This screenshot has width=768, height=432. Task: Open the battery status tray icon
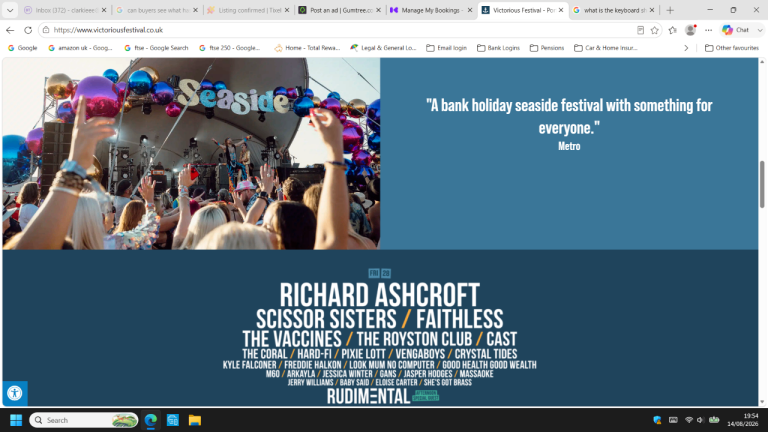714,420
